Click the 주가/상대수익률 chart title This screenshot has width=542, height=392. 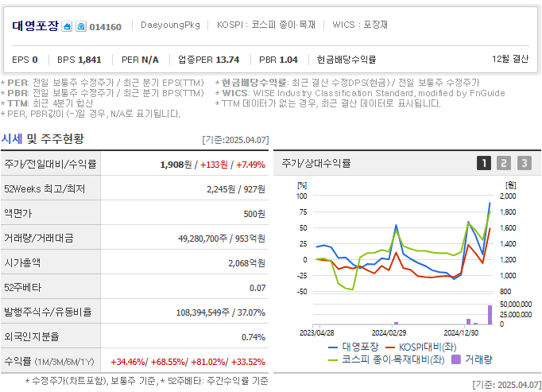pos(316,163)
